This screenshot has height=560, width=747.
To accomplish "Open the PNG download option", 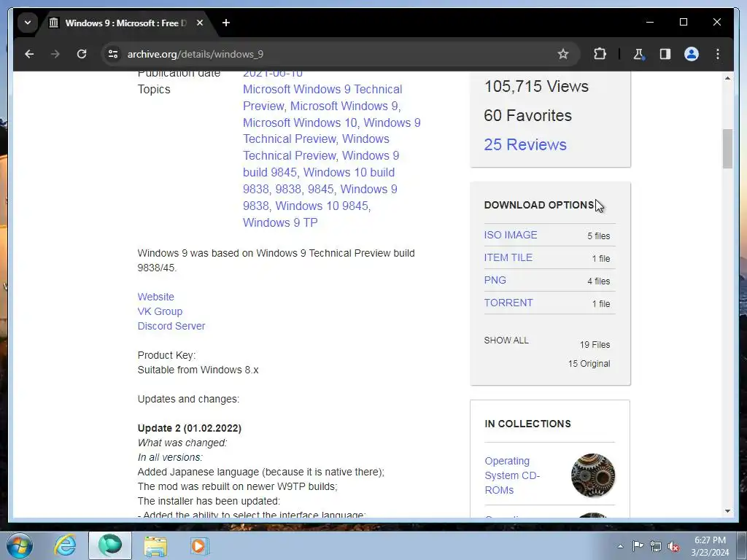I will click(495, 281).
